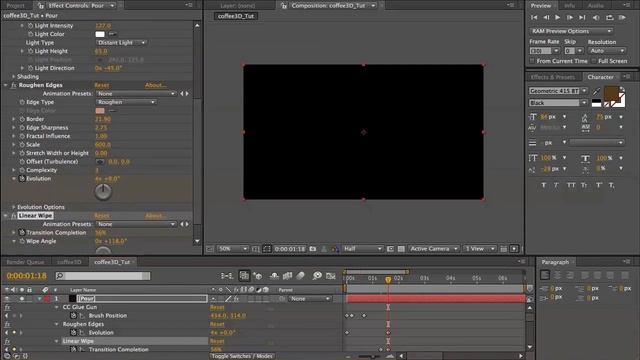This screenshot has width=640, height=360.
Task: Start RAM preview
Action: pyautogui.click(x=622, y=18)
